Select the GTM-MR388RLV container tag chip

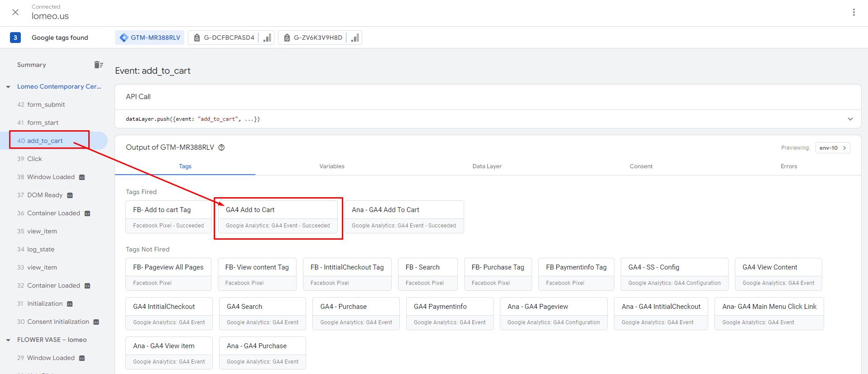coord(150,38)
